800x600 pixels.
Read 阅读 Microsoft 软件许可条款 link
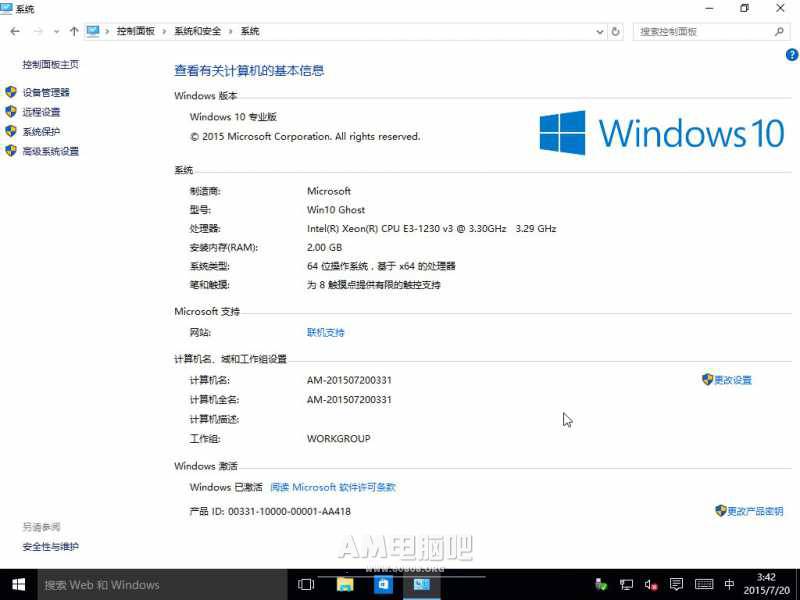(x=333, y=487)
